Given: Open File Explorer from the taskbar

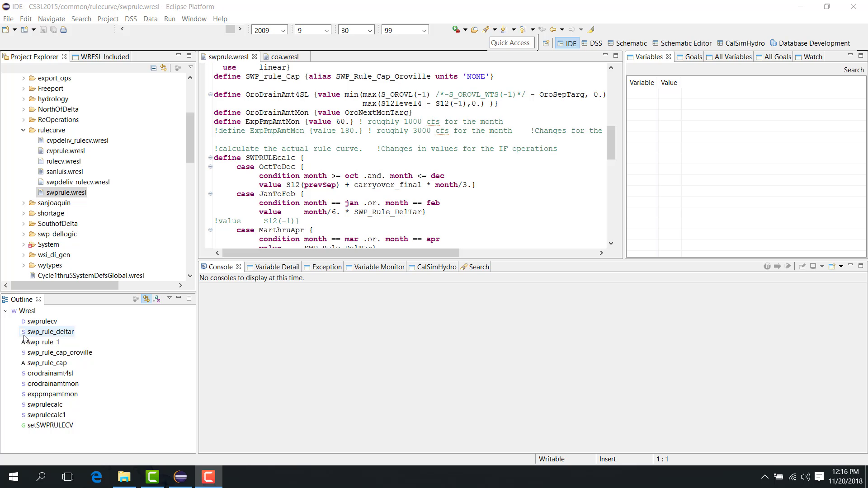Looking at the screenshot, I should [x=124, y=477].
